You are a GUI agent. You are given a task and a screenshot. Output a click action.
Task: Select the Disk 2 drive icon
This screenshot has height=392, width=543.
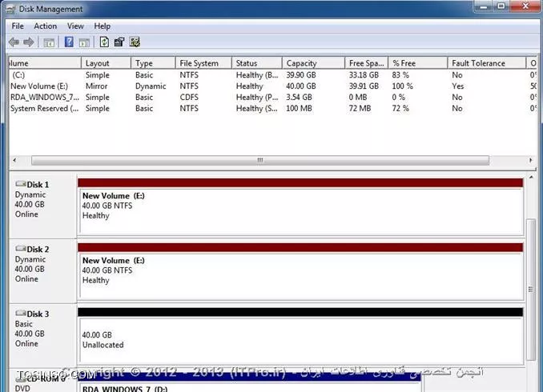click(21, 249)
